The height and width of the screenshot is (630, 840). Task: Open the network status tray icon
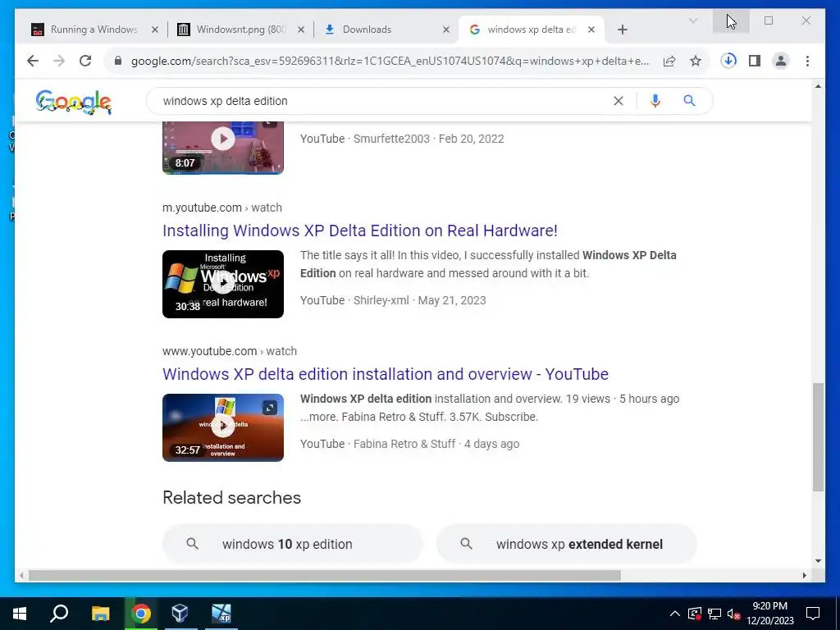click(714, 614)
